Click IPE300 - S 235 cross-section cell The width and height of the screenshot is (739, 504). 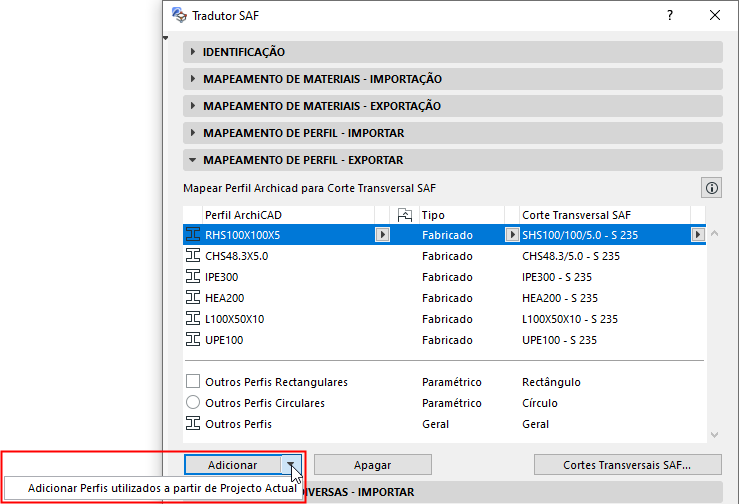[557, 277]
